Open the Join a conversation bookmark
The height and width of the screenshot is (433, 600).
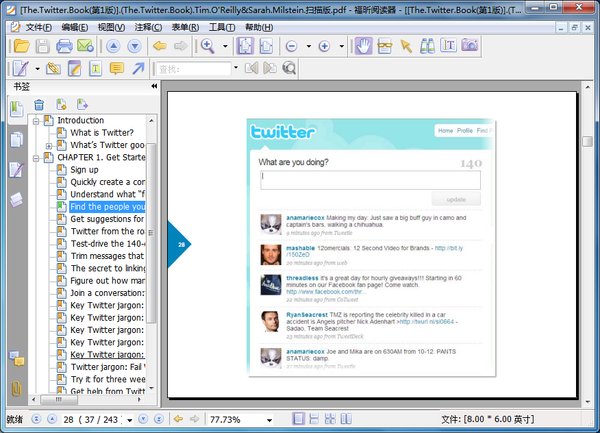(x=107, y=293)
